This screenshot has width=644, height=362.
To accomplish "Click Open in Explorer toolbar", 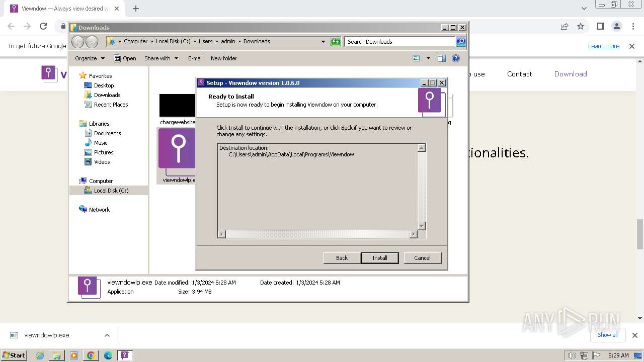I will pyautogui.click(x=125, y=58).
